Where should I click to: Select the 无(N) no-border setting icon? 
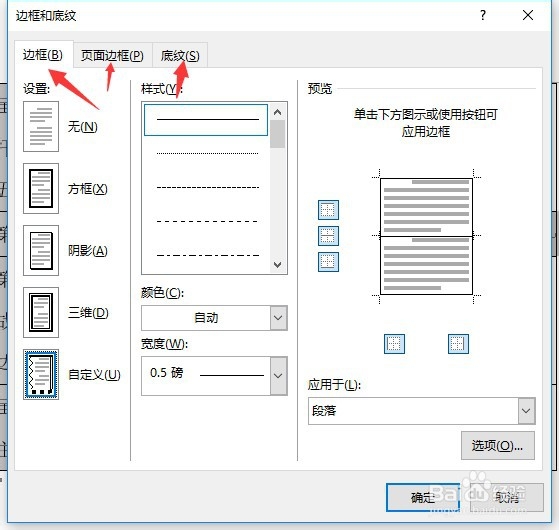pos(41,127)
